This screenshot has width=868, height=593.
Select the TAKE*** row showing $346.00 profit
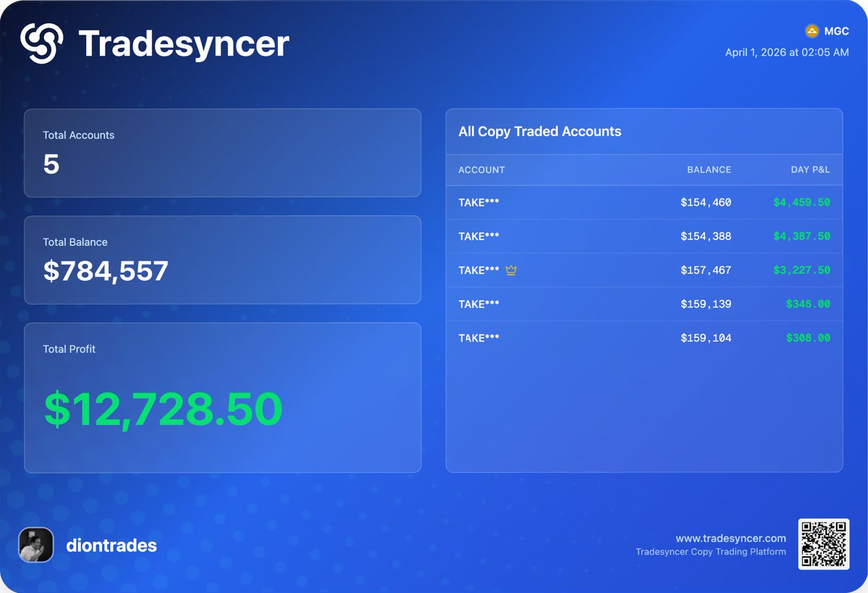tap(644, 304)
